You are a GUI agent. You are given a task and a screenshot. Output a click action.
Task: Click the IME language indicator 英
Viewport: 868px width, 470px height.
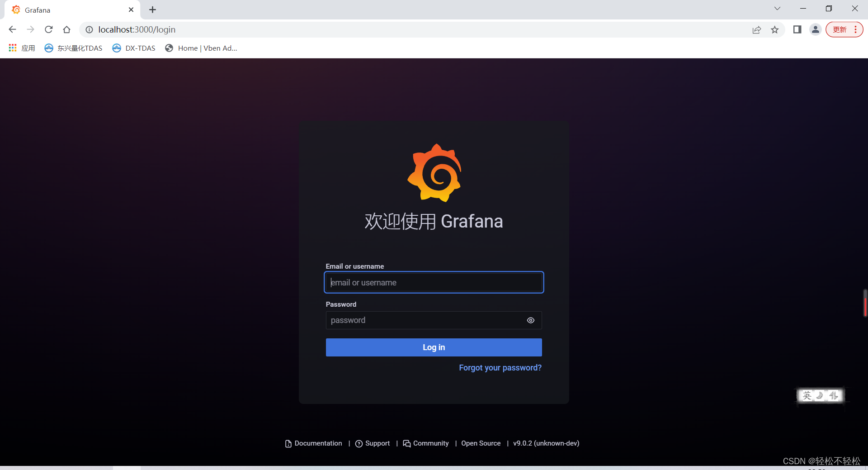click(807, 396)
